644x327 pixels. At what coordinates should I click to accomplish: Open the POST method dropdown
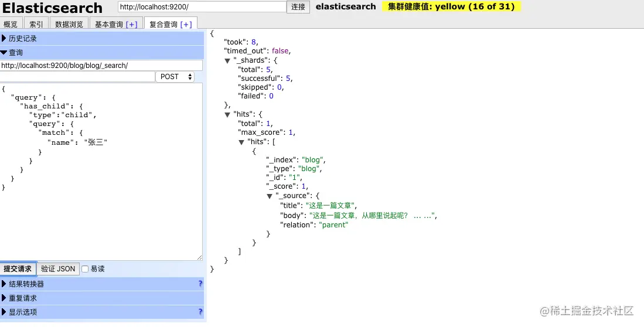[175, 77]
